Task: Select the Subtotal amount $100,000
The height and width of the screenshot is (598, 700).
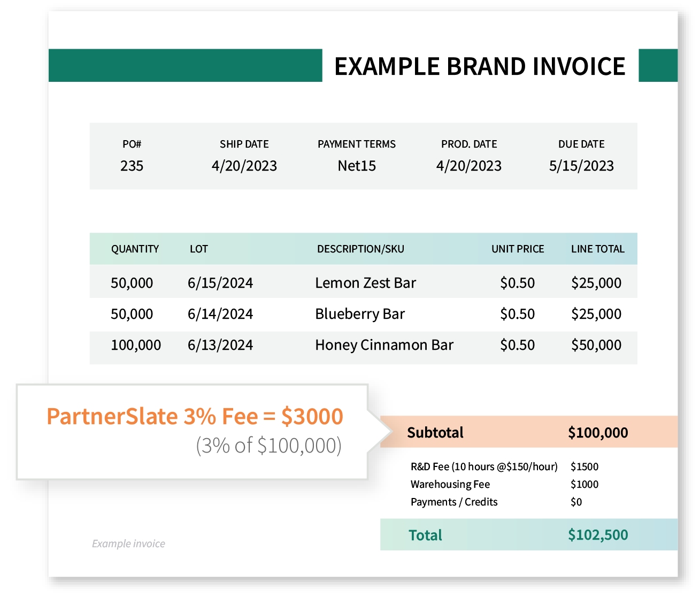Action: (x=598, y=432)
